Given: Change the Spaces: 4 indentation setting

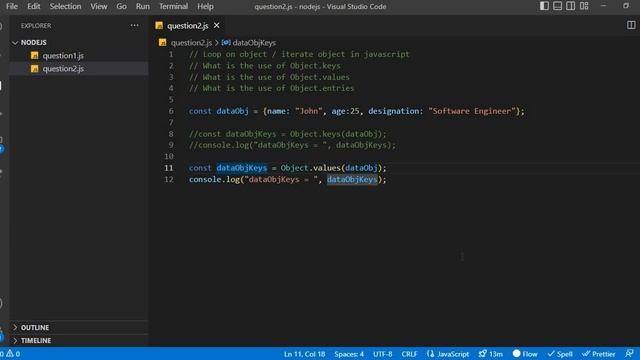Looking at the screenshot, I should point(349,354).
